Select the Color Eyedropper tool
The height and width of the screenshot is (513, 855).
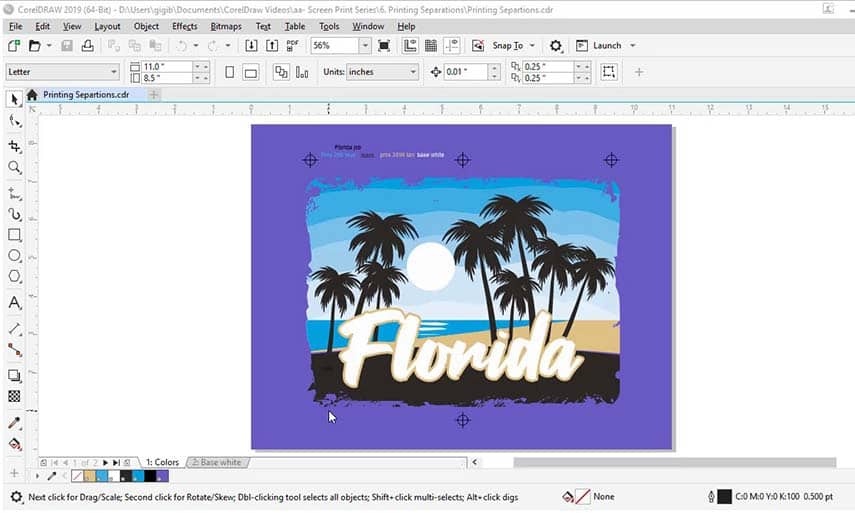pyautogui.click(x=15, y=423)
